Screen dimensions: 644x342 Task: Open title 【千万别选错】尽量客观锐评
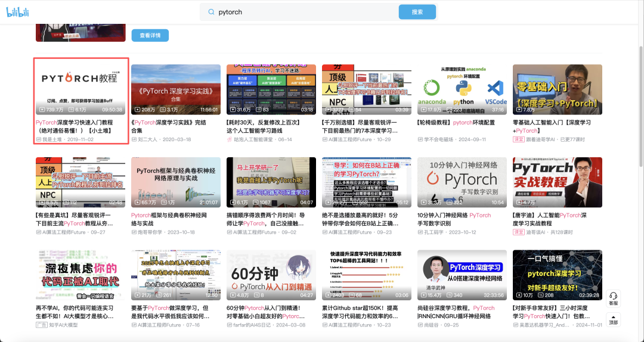click(360, 126)
